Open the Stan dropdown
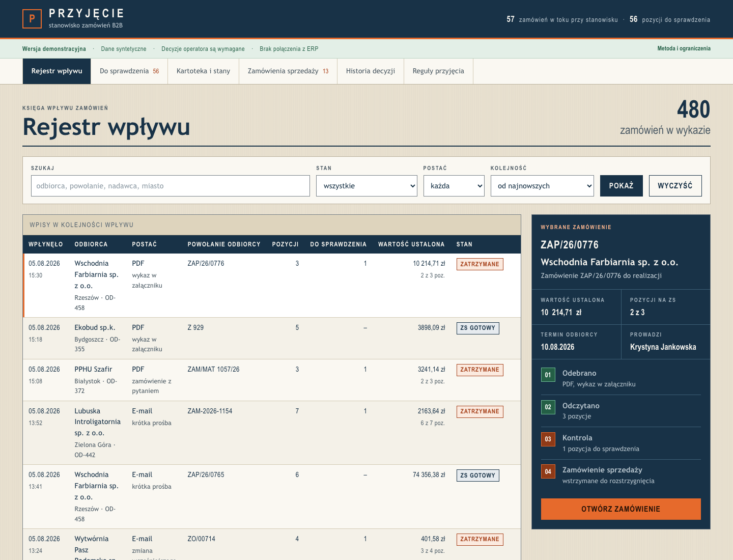Screen dimensions: 733x560 pos(366,186)
